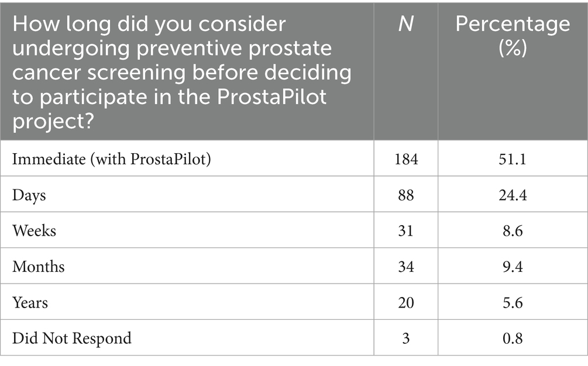Click the Weeks row label

click(34, 231)
